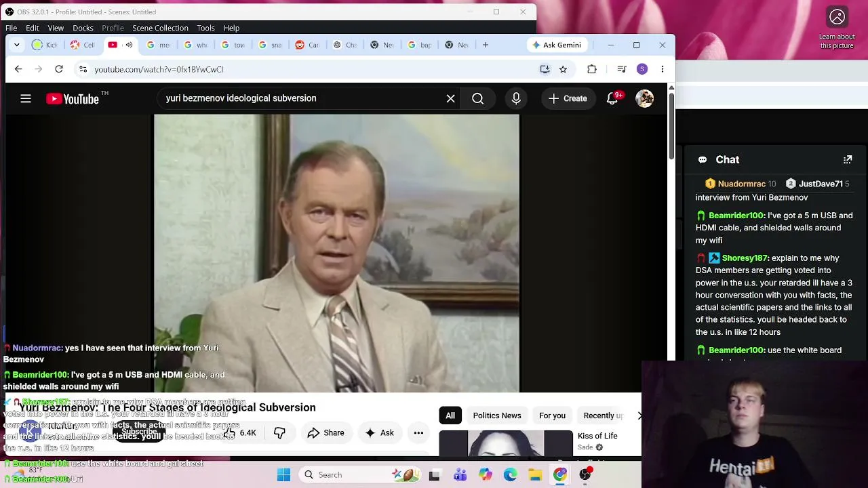Open the 'Kiss of Life' video title

(597, 436)
